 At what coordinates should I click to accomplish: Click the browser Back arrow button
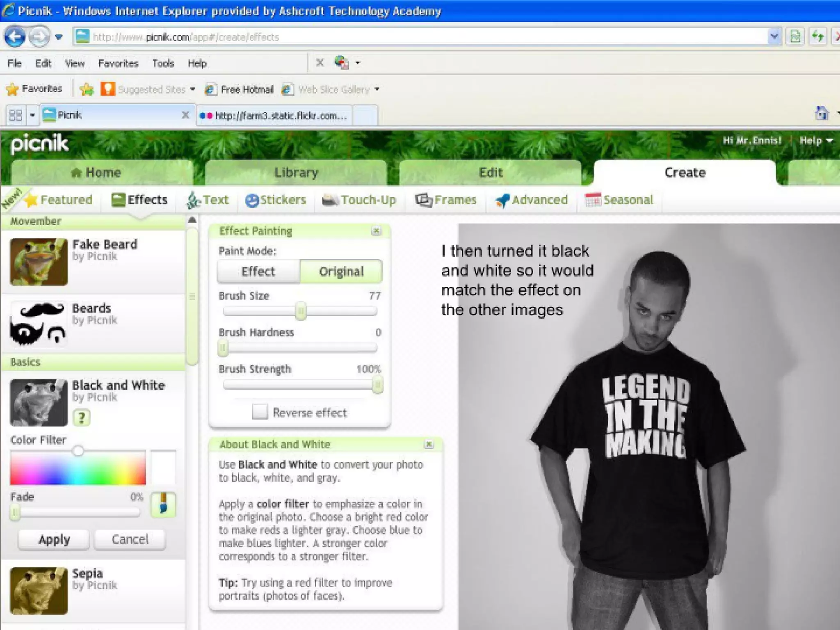(15, 37)
